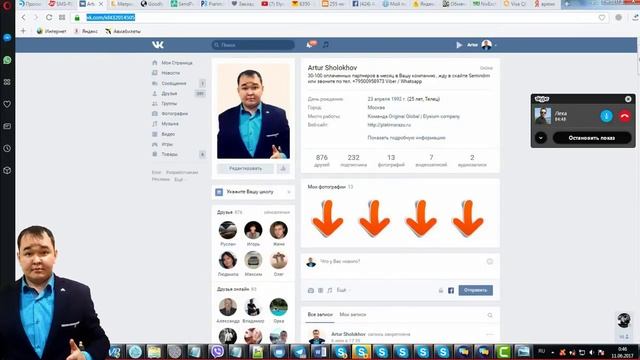Viewport: 640px width, 360px height.
Task: Click the play button in VK header
Action: pos(459,45)
